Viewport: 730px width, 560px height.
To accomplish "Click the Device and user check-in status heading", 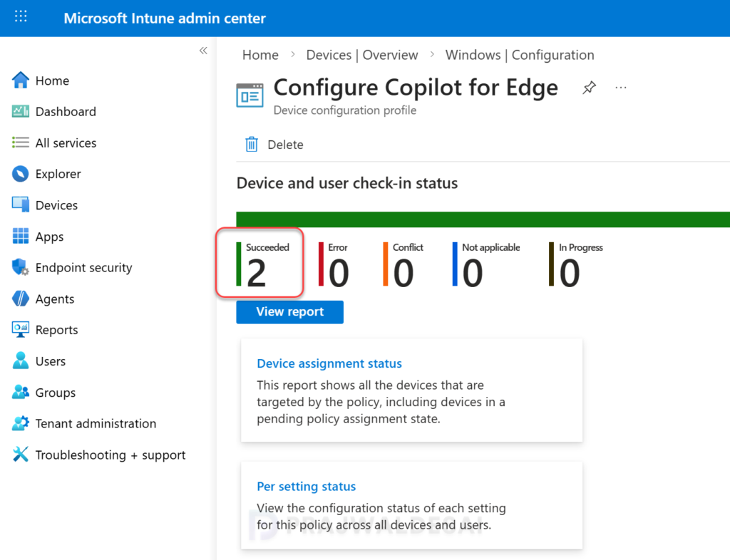I will point(347,183).
